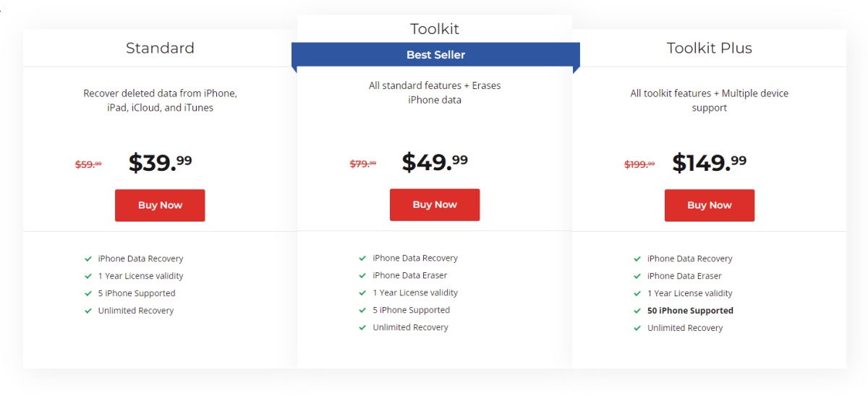The width and height of the screenshot is (868, 399).
Task: Click checkmark beside Toolkit's 5 iPhone Supported
Action: (x=363, y=310)
